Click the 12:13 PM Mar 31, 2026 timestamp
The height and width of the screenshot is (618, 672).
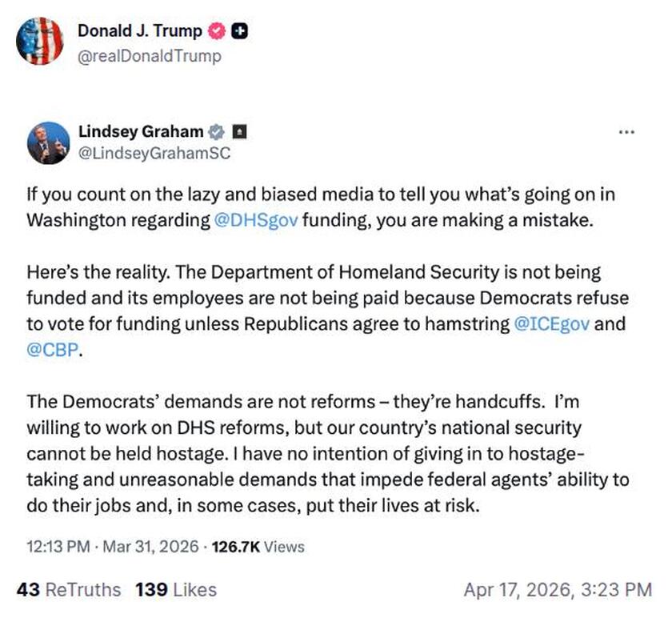(x=112, y=548)
